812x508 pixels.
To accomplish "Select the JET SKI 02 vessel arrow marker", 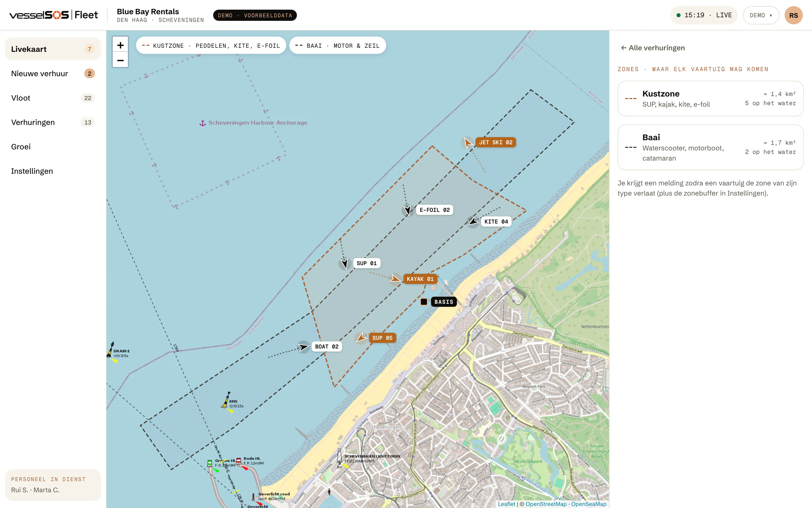I will (x=467, y=143).
